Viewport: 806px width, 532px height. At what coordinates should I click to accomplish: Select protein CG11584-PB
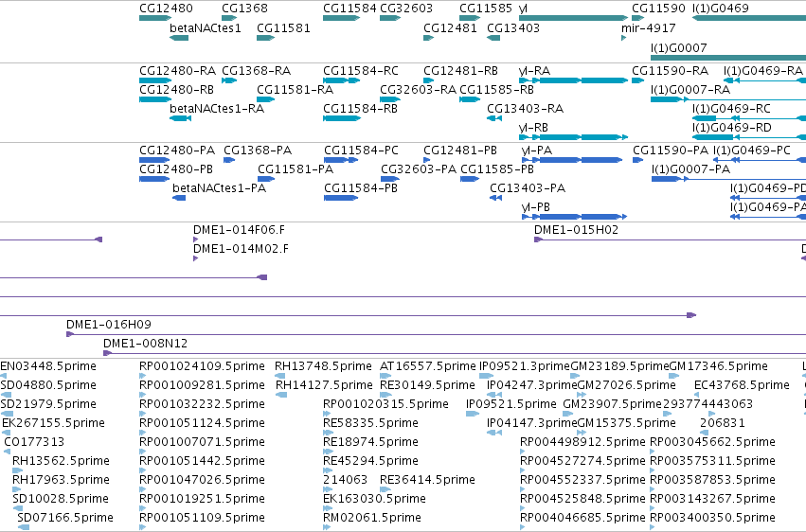coord(341,198)
